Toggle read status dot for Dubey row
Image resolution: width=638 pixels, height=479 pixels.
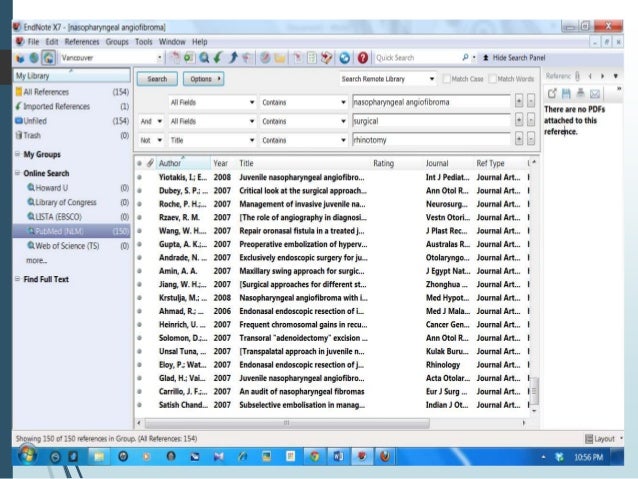click(140, 190)
